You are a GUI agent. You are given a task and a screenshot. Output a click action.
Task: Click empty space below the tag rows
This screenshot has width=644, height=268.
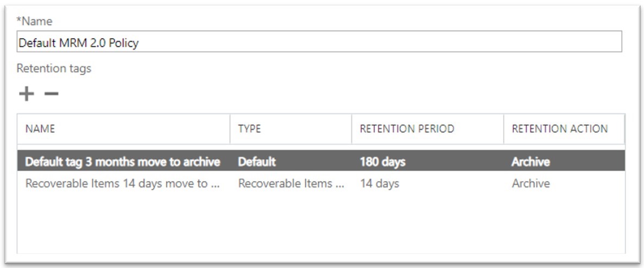point(320,223)
